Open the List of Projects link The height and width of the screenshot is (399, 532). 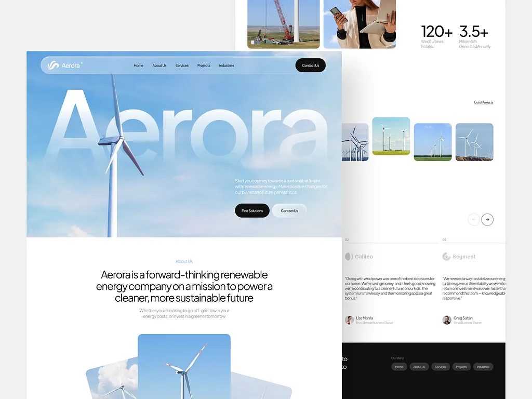pos(483,103)
